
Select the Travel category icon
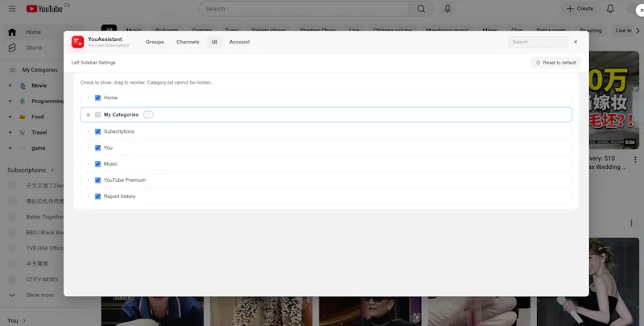23,133
